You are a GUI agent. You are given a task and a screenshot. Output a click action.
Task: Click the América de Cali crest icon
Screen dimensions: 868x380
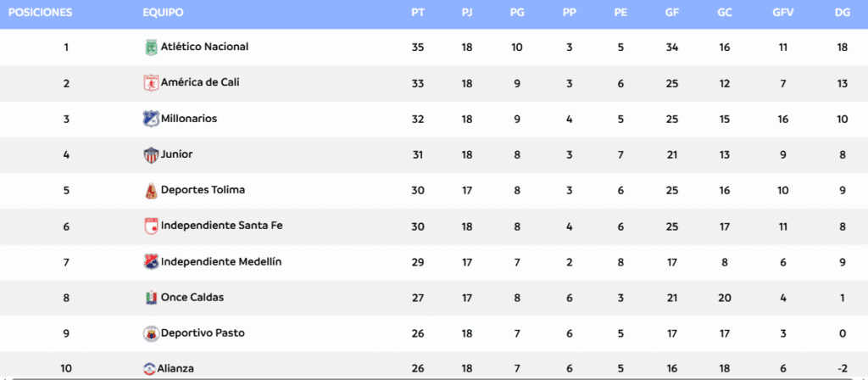[x=151, y=83]
